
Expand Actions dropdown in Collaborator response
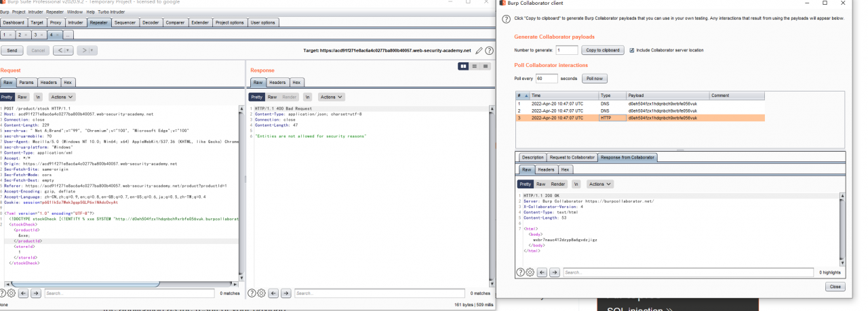click(x=600, y=184)
